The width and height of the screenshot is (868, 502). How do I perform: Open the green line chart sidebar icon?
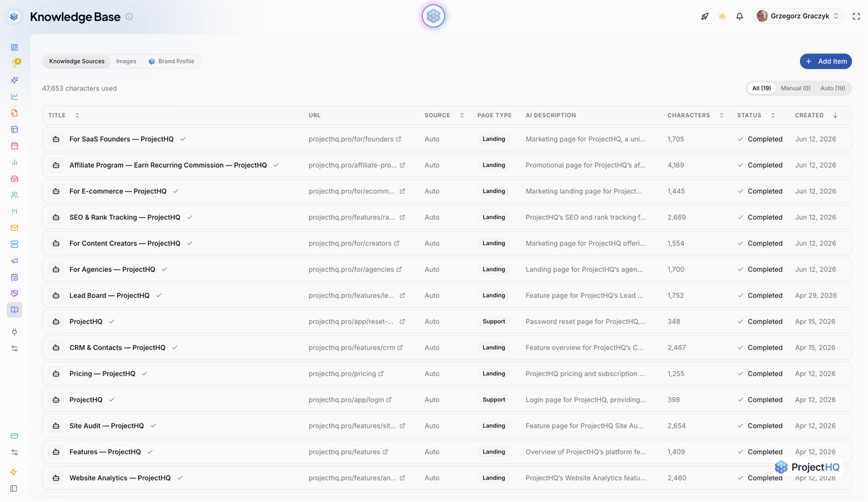(x=14, y=96)
